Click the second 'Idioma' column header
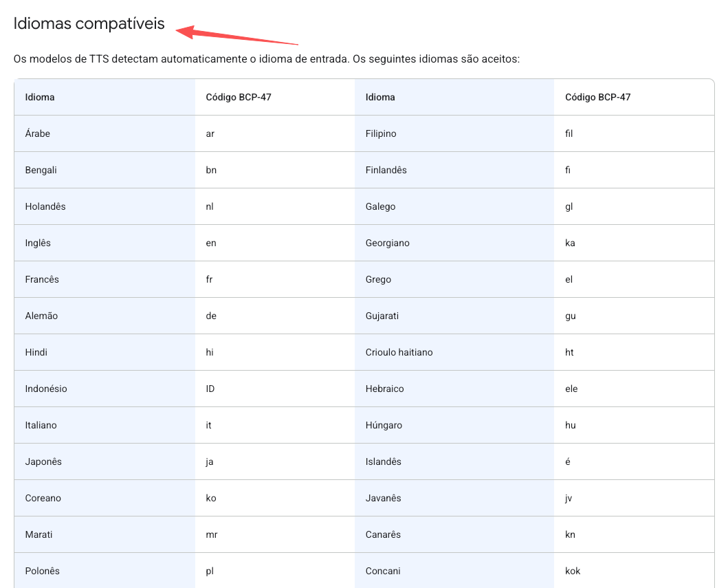The height and width of the screenshot is (588, 728). pos(454,97)
